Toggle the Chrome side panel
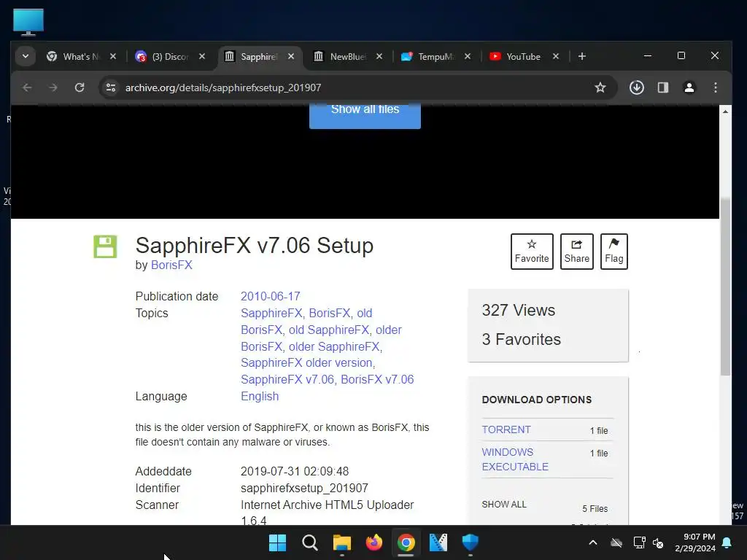Screen dimensions: 747x560 663,87
